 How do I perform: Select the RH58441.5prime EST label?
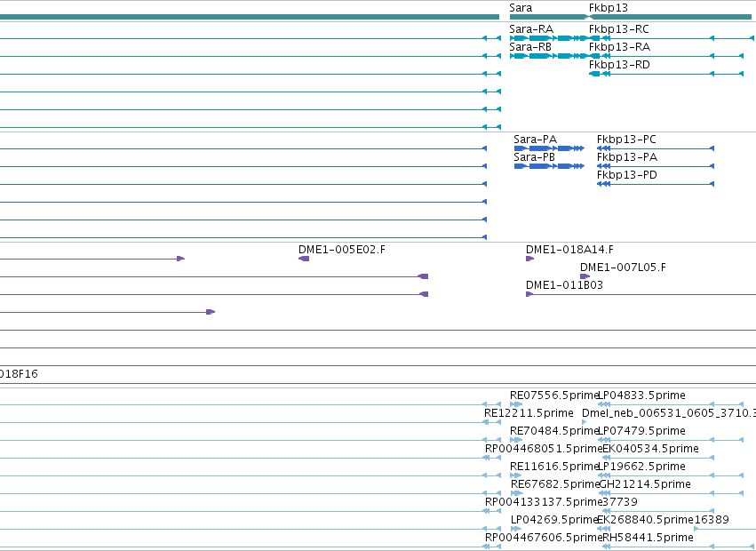pos(648,538)
